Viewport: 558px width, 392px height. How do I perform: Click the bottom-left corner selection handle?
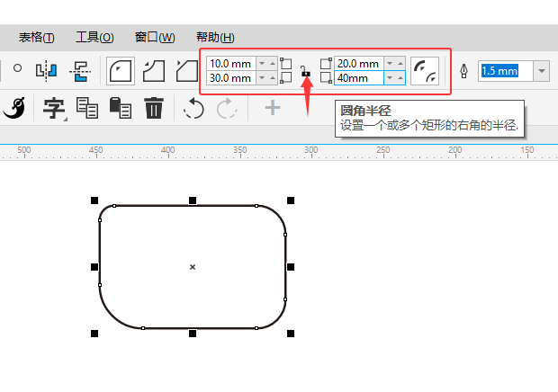pyautogui.click(x=94, y=334)
